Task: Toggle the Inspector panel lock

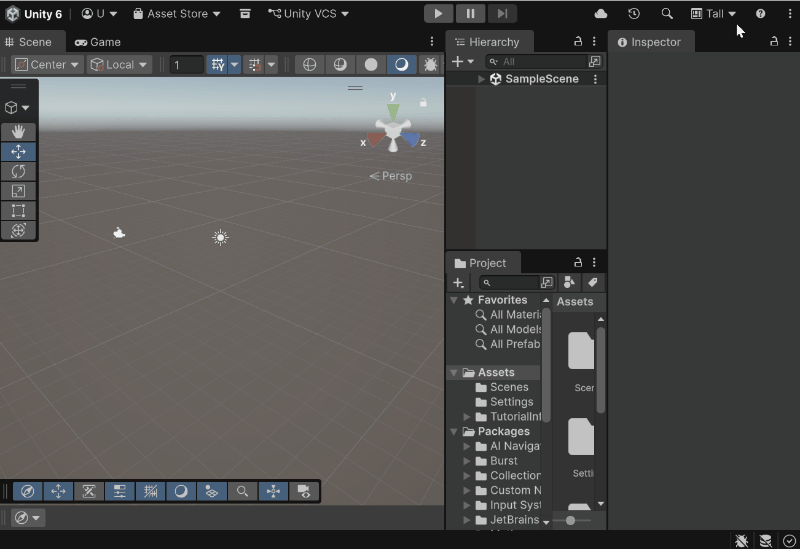Action: tap(774, 41)
